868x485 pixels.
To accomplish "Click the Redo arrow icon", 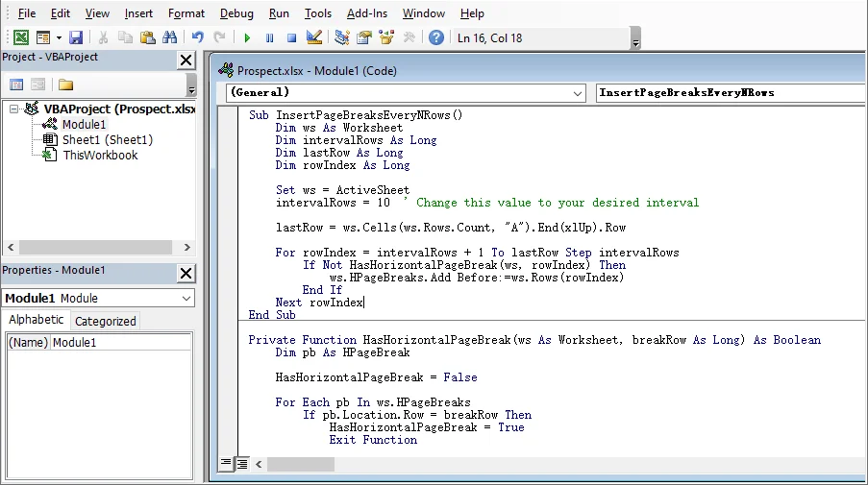I will click(220, 37).
